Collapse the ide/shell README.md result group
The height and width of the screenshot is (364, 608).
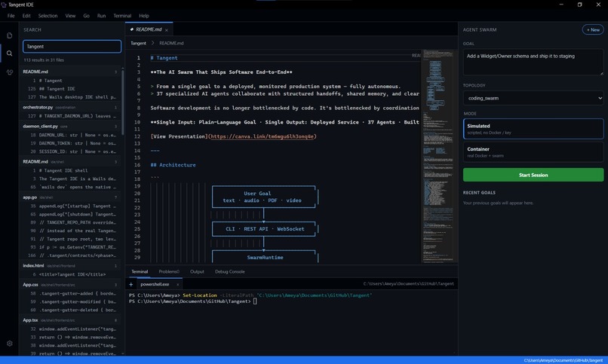pyautogui.click(x=70, y=161)
